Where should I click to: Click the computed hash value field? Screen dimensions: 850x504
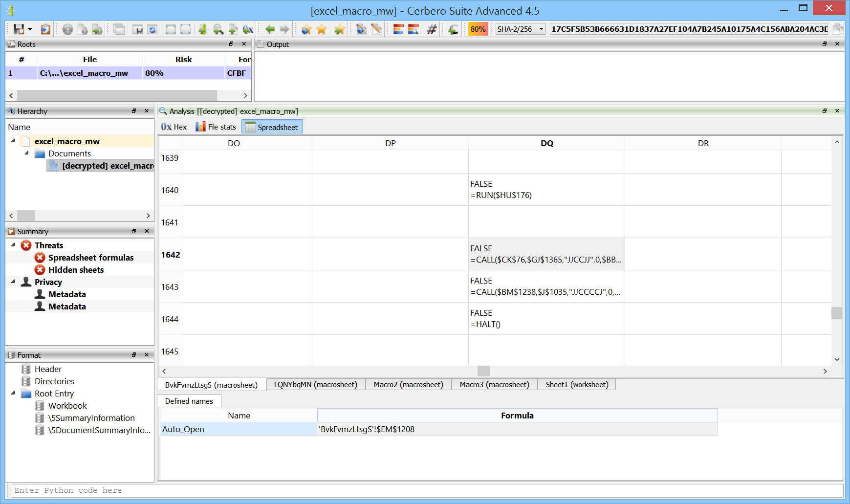[x=689, y=29]
